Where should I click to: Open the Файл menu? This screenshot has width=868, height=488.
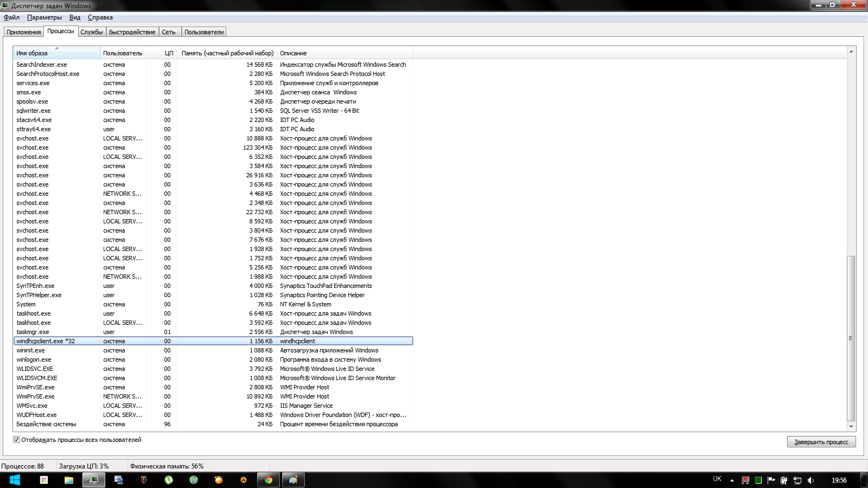(11, 17)
